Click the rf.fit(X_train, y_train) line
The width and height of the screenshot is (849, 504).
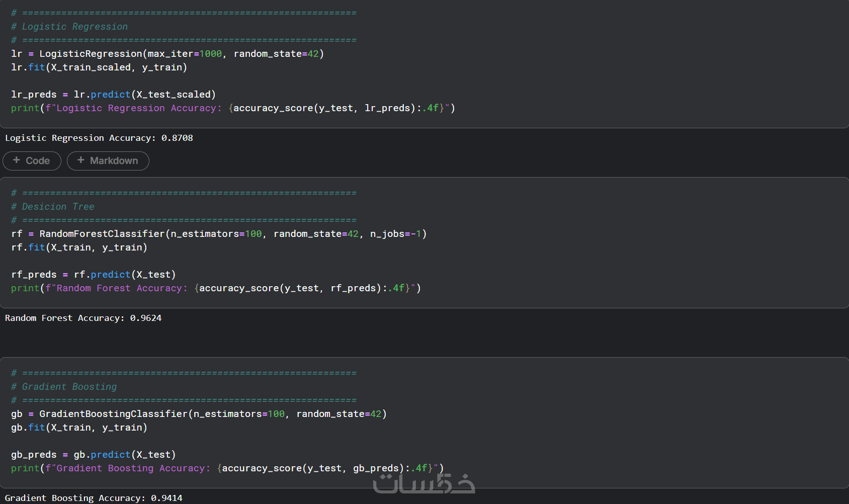79,247
